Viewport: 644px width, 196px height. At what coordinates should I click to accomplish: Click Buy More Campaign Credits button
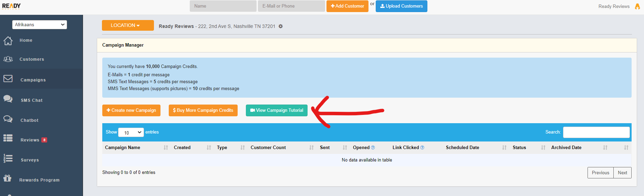[x=203, y=110]
